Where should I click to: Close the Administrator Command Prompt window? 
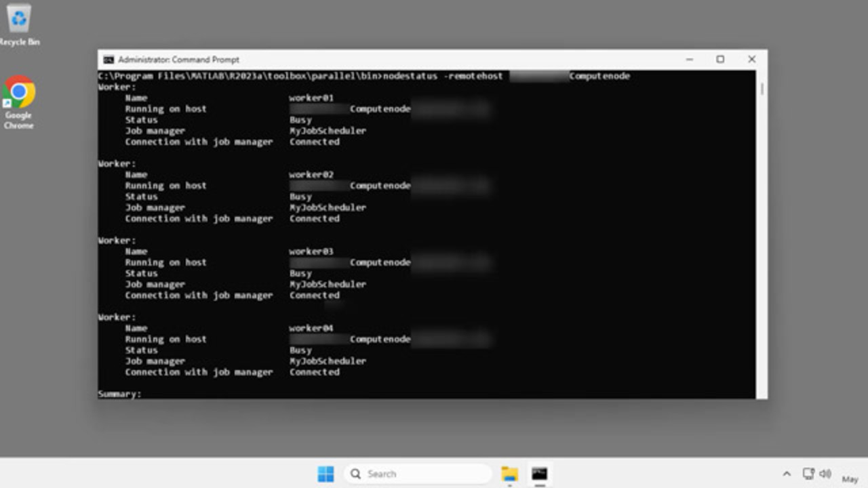pos(751,60)
